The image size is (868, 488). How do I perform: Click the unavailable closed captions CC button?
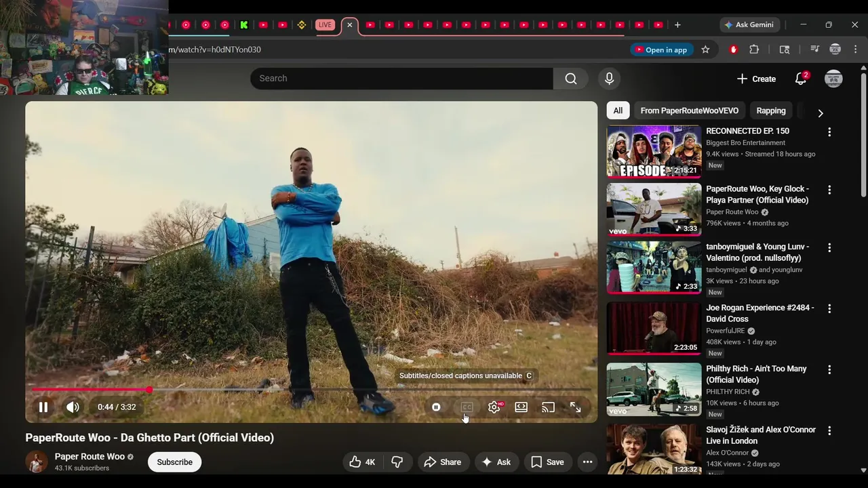(467, 407)
